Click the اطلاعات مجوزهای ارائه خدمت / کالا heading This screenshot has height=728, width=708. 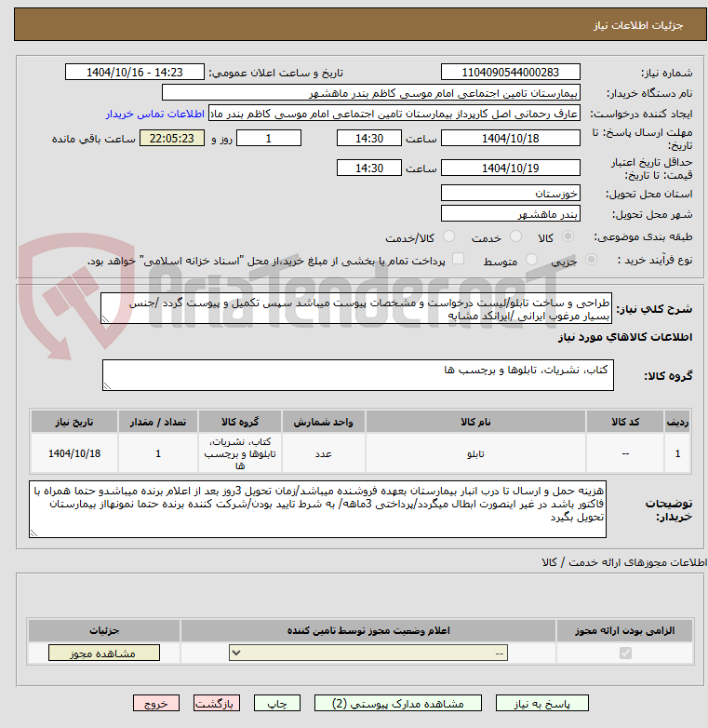tap(624, 562)
